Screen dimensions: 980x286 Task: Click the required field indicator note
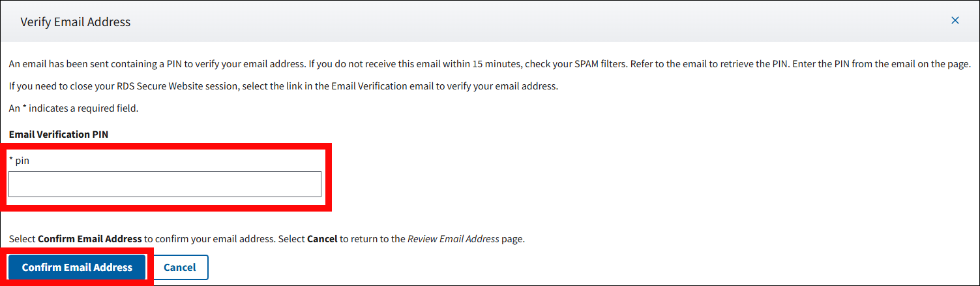pos(73,108)
